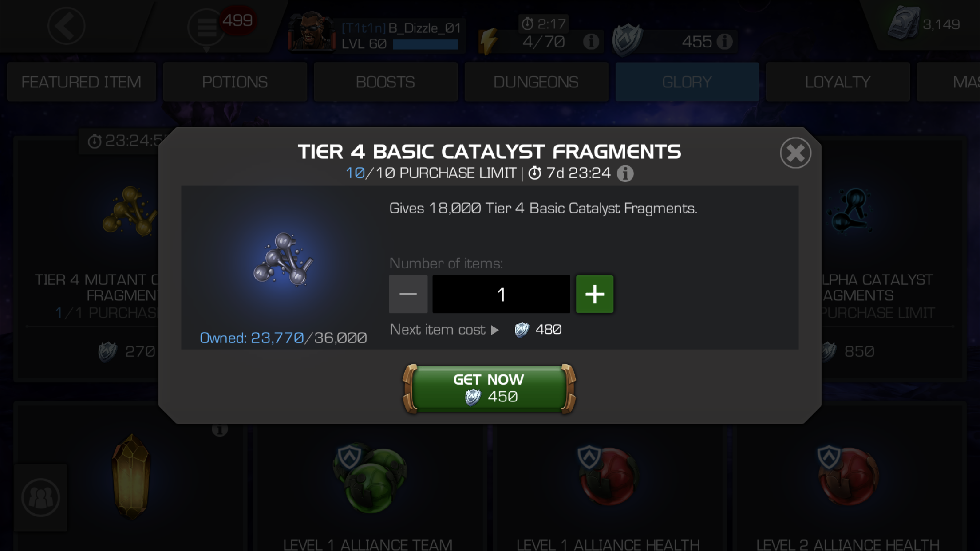Switch to the LOYALTY tab
This screenshot has height=551, width=980.
(838, 82)
